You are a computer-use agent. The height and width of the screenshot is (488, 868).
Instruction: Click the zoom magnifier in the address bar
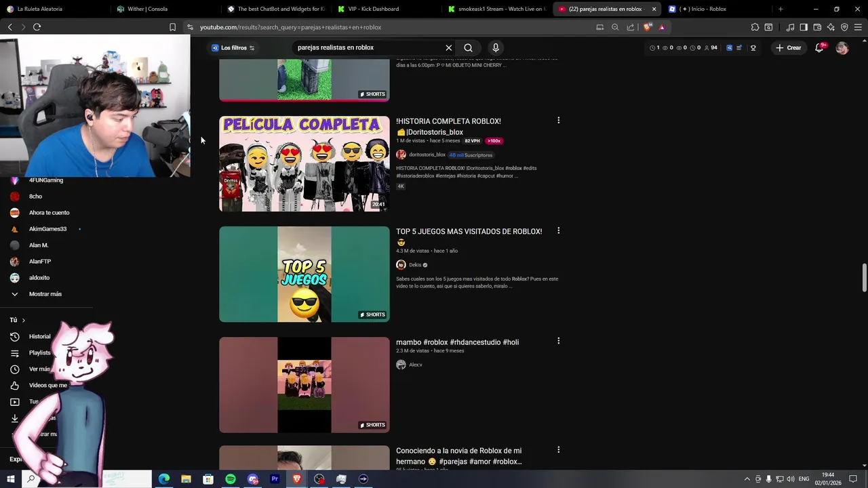point(615,27)
